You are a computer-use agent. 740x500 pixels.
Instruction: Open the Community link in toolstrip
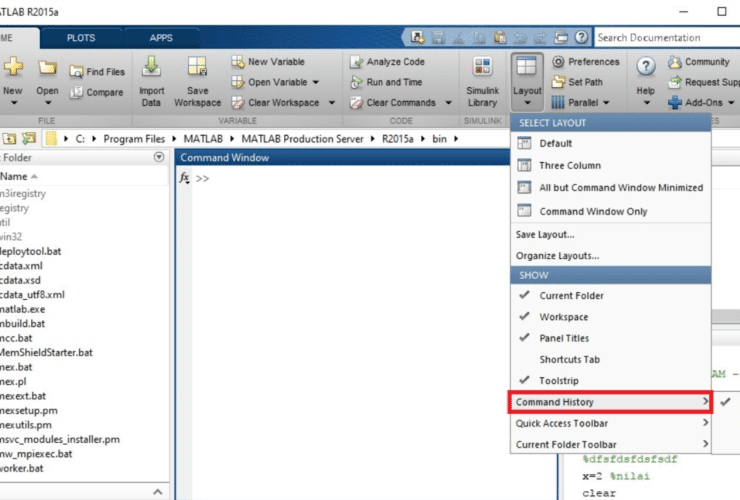[x=698, y=62]
